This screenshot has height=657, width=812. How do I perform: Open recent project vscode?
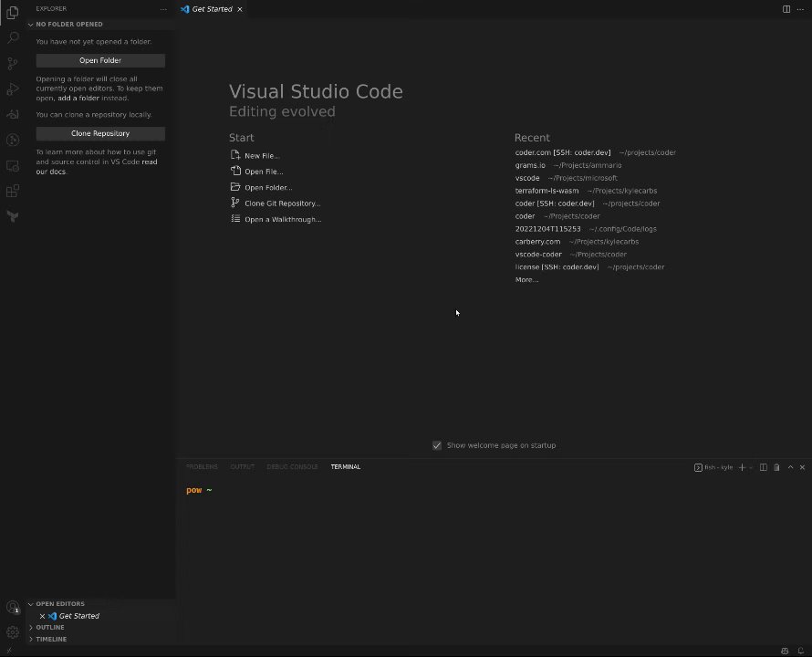(x=527, y=178)
